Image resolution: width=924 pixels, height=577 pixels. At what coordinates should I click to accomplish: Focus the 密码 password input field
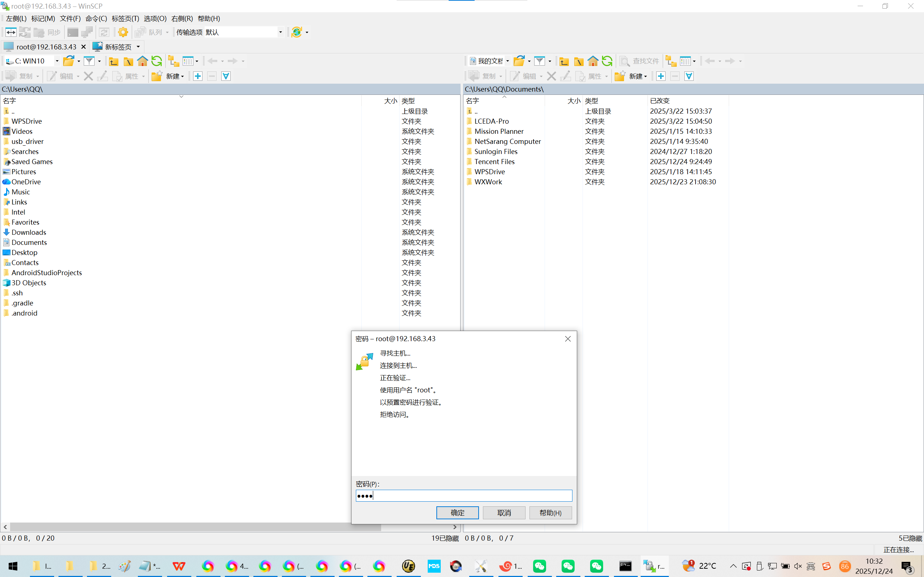[463, 495]
